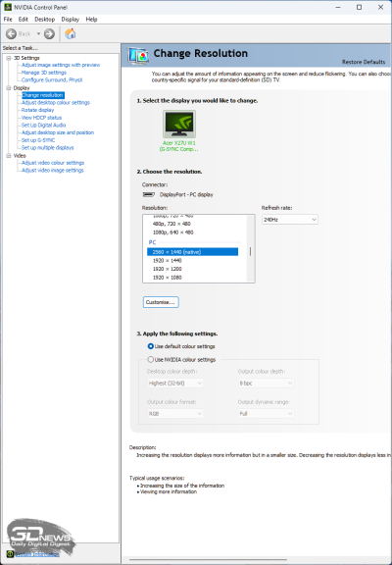Image resolution: width=392 pixels, height=565 pixels.
Task: Click the DisplayPort connector icon
Action: (x=149, y=194)
